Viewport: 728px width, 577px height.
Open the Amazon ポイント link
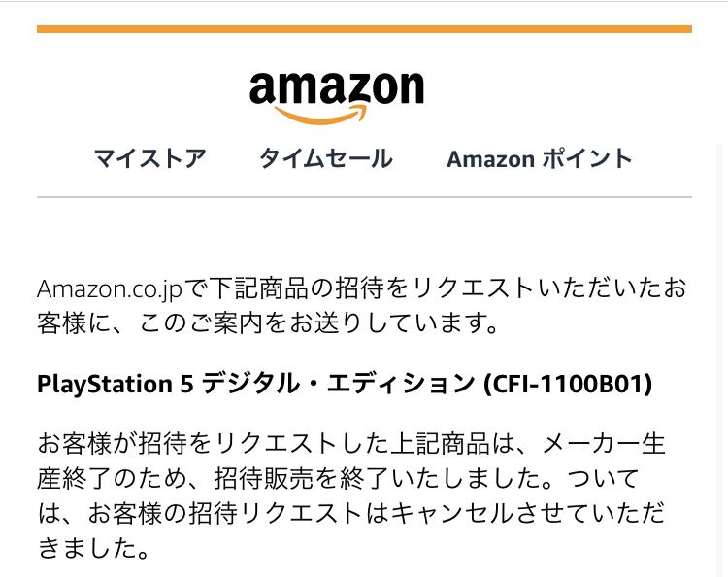pos(540,158)
